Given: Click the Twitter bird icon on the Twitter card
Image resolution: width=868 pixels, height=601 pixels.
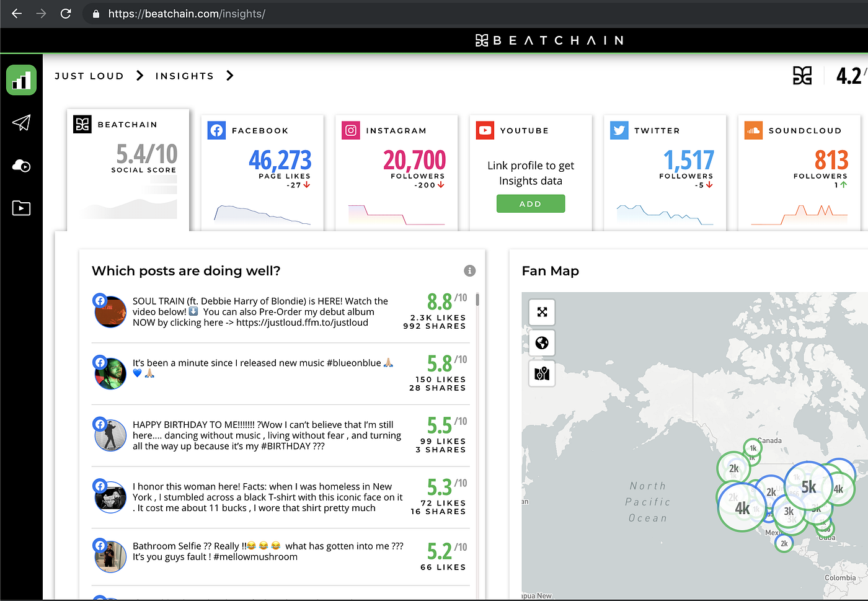Looking at the screenshot, I should [619, 130].
